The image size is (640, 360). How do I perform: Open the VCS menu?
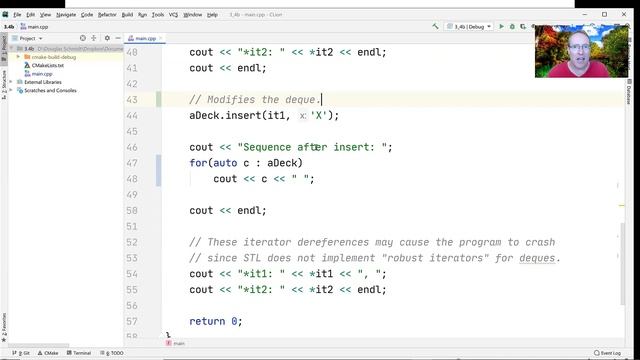tap(173, 14)
